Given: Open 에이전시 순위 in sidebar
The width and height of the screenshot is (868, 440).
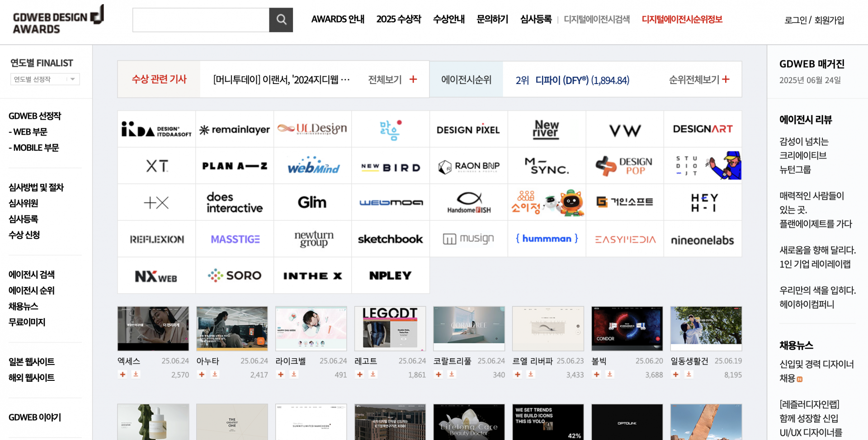Looking at the screenshot, I should (x=32, y=290).
